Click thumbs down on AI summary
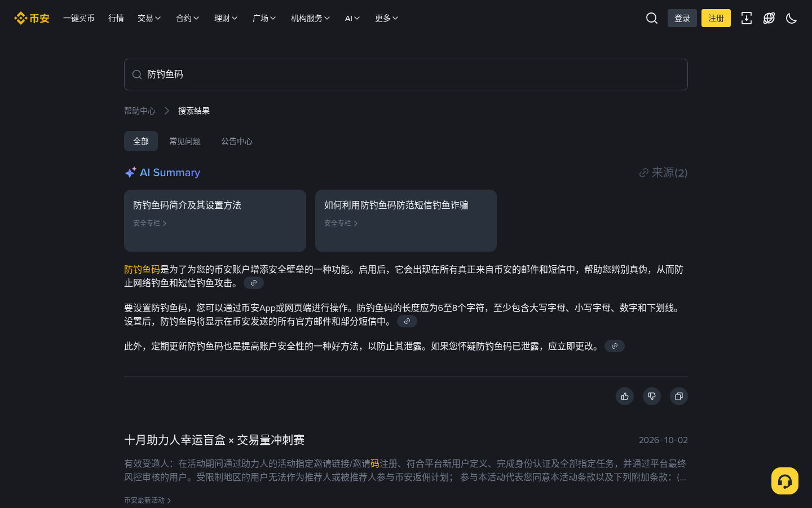This screenshot has height=508, width=812. (x=652, y=396)
